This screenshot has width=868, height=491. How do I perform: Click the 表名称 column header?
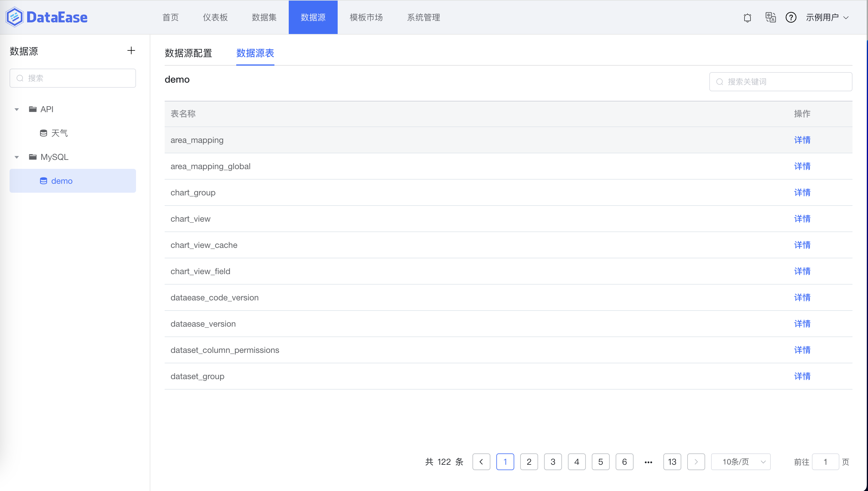(183, 114)
